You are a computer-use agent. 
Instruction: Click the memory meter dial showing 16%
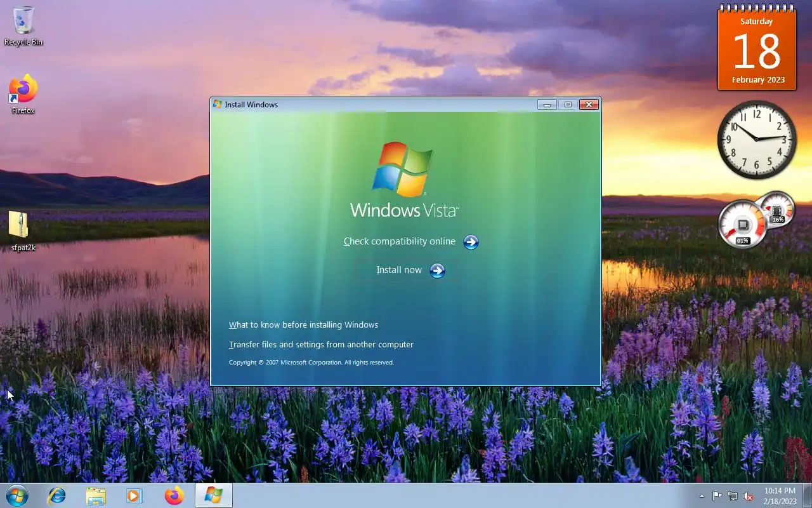pos(777,210)
